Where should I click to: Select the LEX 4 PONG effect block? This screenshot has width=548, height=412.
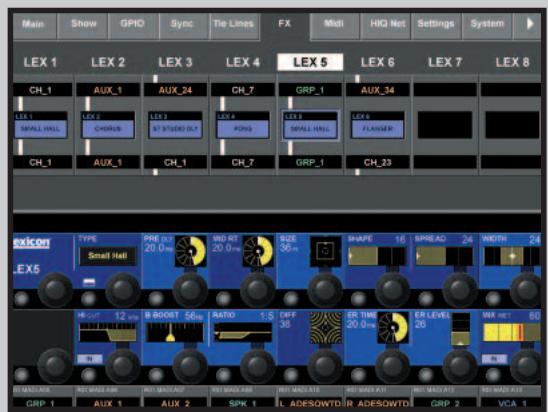coord(243,125)
